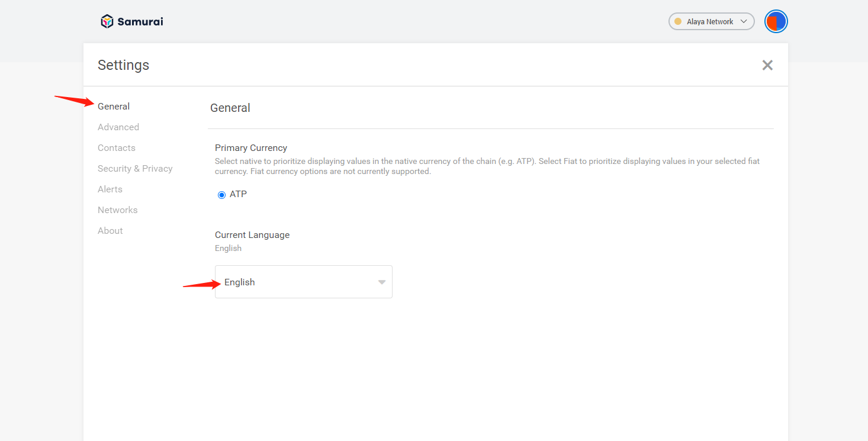Click the Samurai wordmark text
Viewport: 868px width, 441px height.
point(140,22)
